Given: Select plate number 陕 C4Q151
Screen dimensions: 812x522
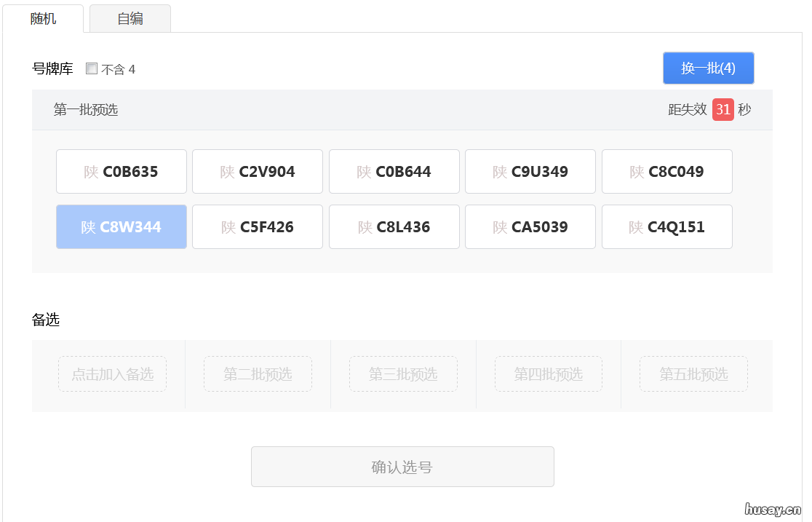Looking at the screenshot, I should tap(666, 227).
